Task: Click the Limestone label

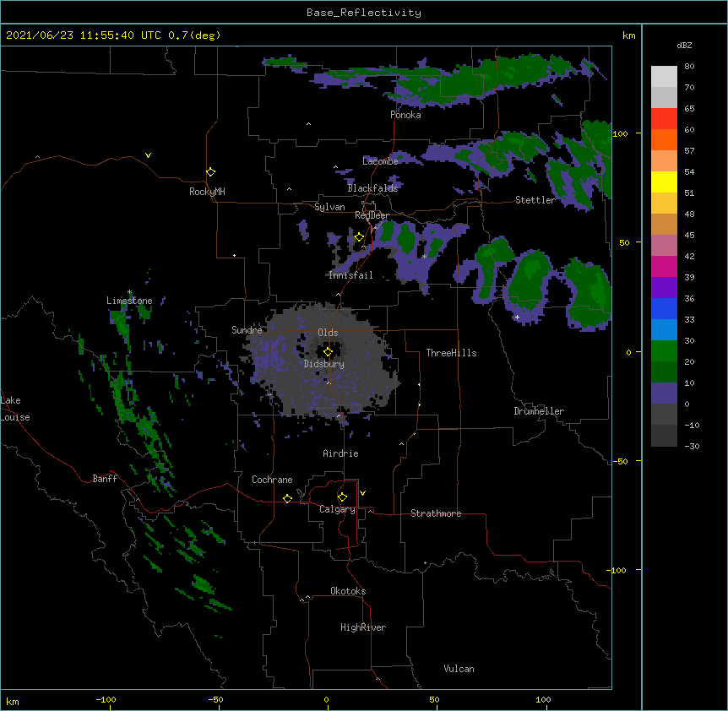Action: click(x=129, y=301)
